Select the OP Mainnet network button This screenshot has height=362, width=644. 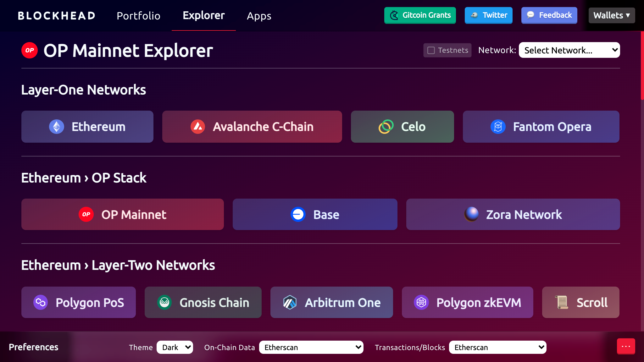(123, 214)
